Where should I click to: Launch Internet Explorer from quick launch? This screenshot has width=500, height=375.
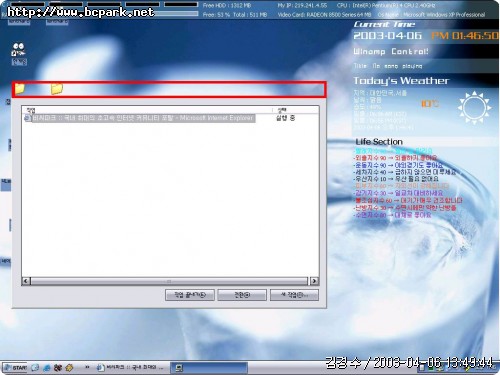[47, 368]
